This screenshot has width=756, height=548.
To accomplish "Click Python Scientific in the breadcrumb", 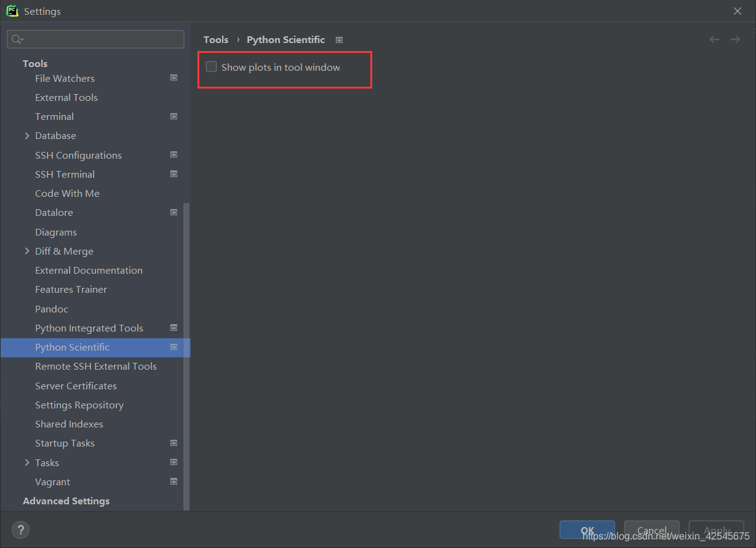I will (x=285, y=39).
